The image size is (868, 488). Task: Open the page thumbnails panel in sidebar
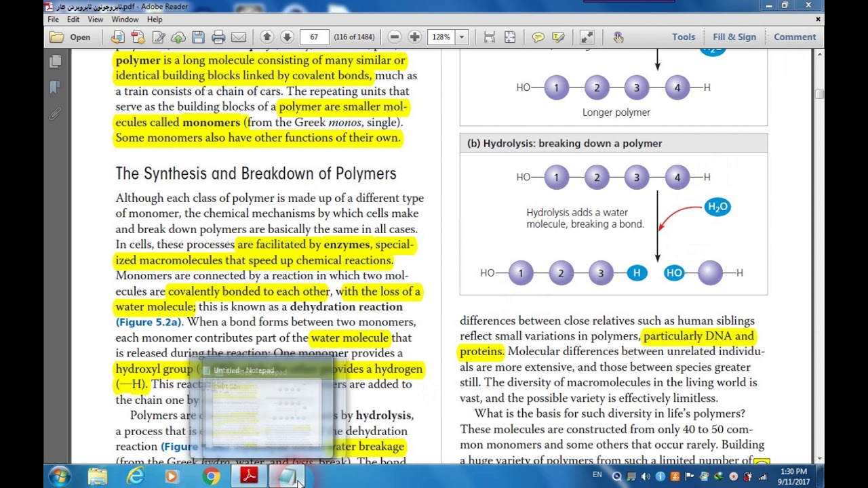tap(55, 62)
